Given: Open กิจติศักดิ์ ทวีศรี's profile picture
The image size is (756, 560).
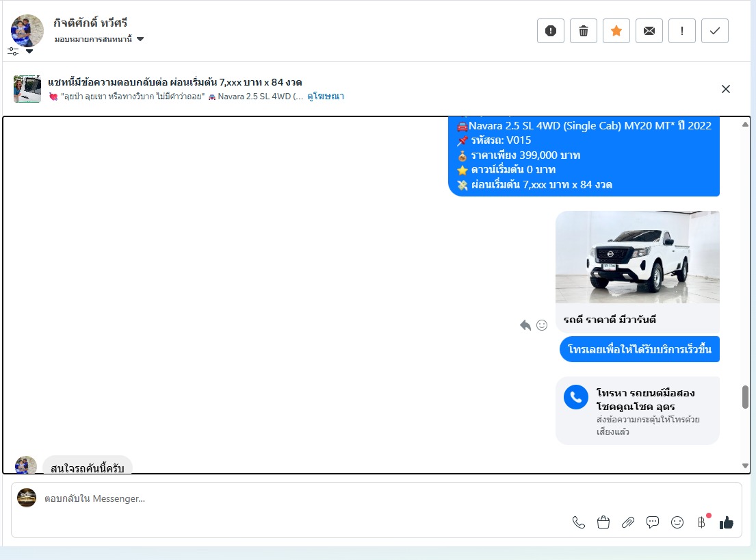Looking at the screenshot, I should (27, 30).
